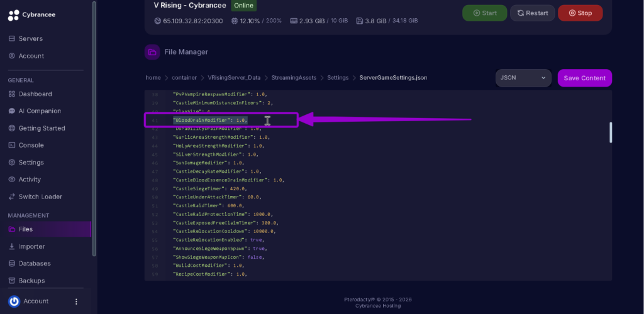Click the "CastleRelocationCooldown" line
This screenshot has height=314, width=644.
(225, 231)
